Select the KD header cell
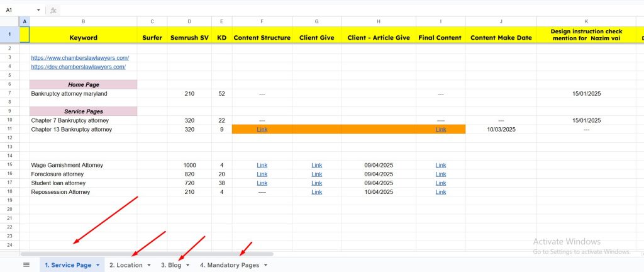This screenshot has width=644, height=272. (x=222, y=35)
